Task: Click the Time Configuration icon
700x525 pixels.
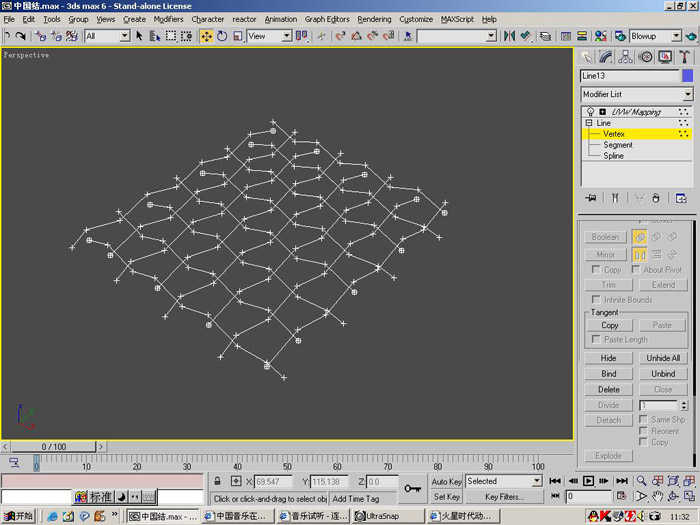Action: [x=621, y=496]
